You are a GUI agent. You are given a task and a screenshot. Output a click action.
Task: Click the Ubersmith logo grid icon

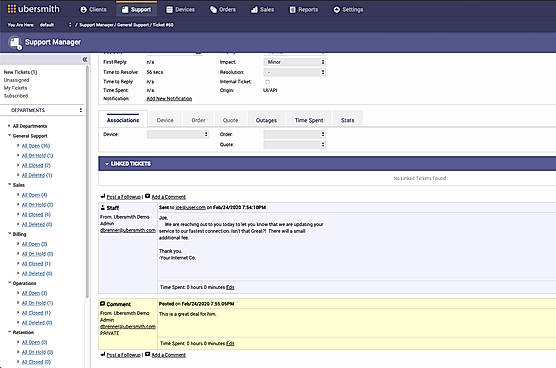12,9
